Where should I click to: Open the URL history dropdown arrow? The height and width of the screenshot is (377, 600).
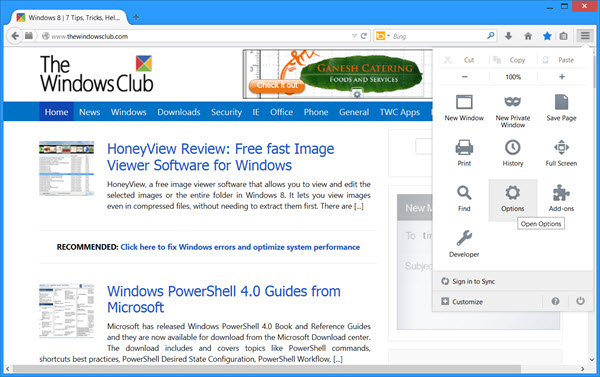tap(354, 36)
